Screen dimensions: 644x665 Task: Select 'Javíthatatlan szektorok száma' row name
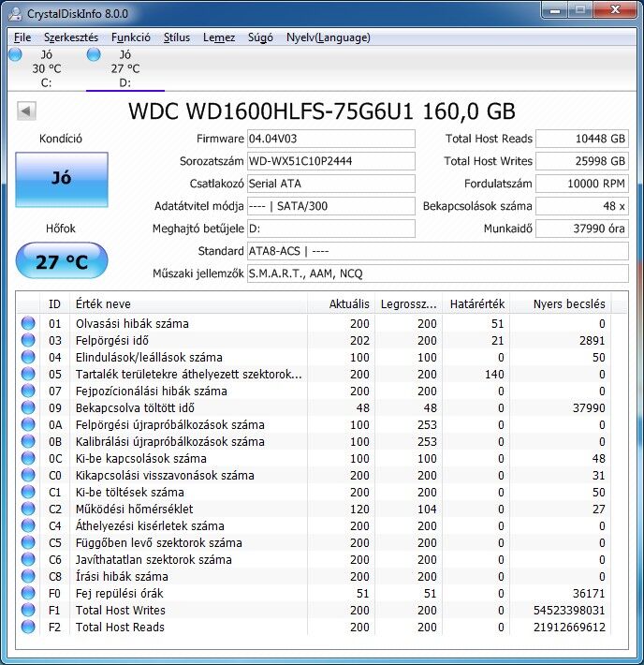[154, 559]
